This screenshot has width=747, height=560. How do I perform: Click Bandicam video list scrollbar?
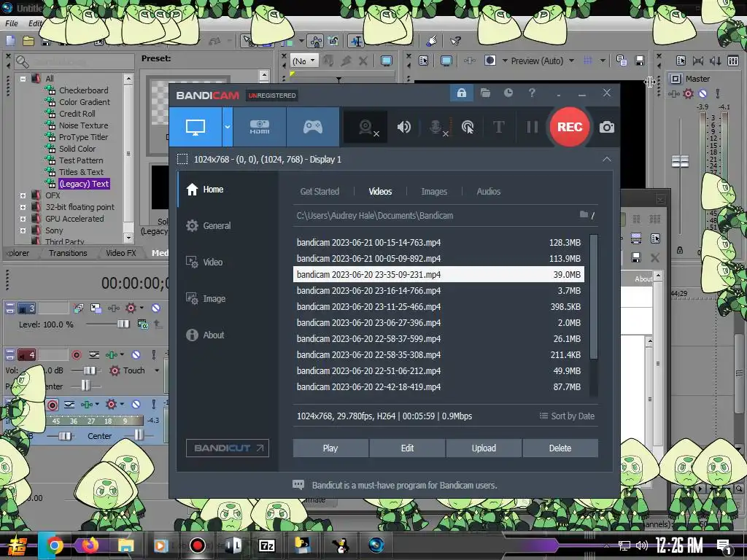tap(594, 296)
